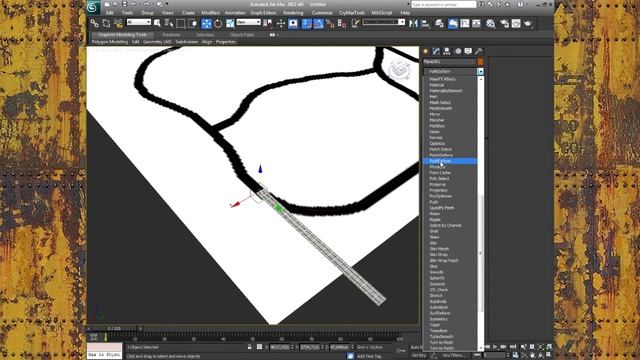Expand Polygon Modeling ribbon panel
640x360 pixels.
pos(110,42)
